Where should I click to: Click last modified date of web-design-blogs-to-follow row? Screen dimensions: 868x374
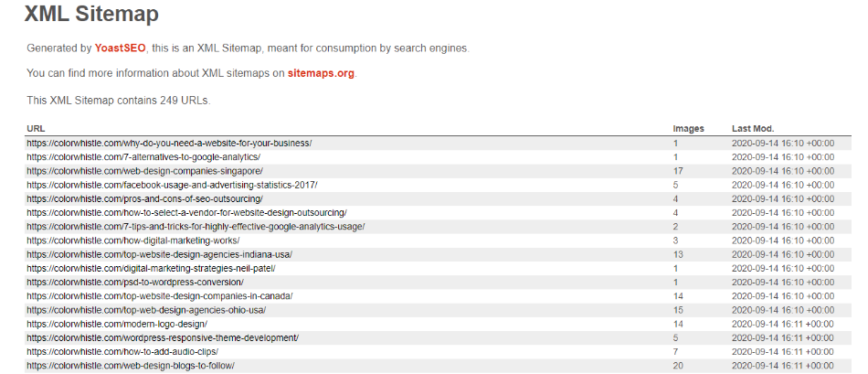point(783,365)
